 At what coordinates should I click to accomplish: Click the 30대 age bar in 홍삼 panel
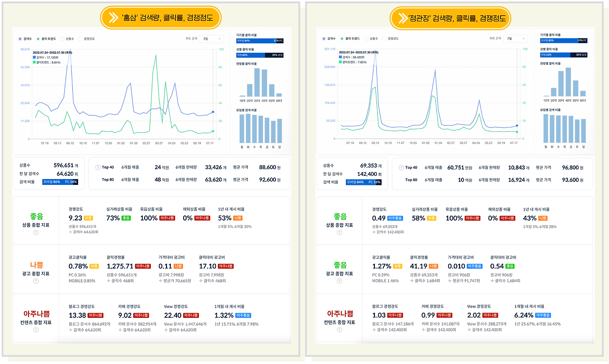[x=257, y=82]
